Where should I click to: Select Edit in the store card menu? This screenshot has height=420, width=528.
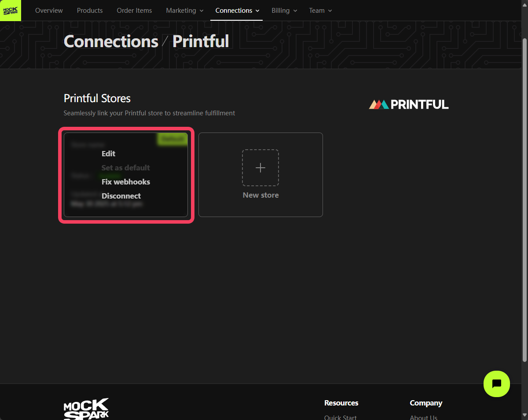coord(108,154)
